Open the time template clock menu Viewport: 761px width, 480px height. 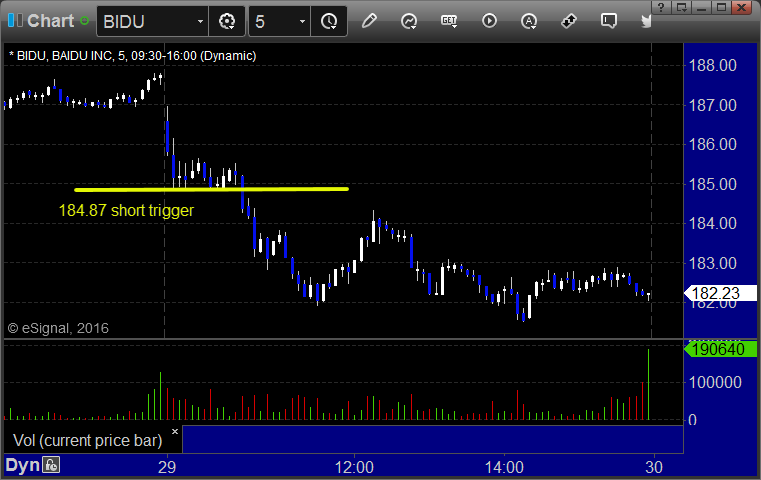[x=329, y=21]
